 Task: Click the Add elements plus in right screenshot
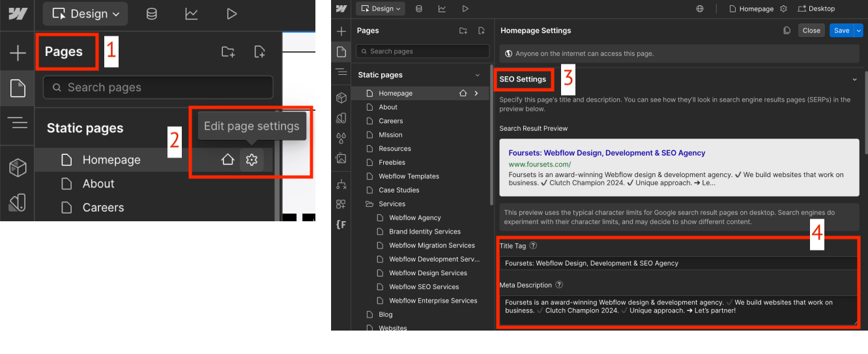click(341, 31)
